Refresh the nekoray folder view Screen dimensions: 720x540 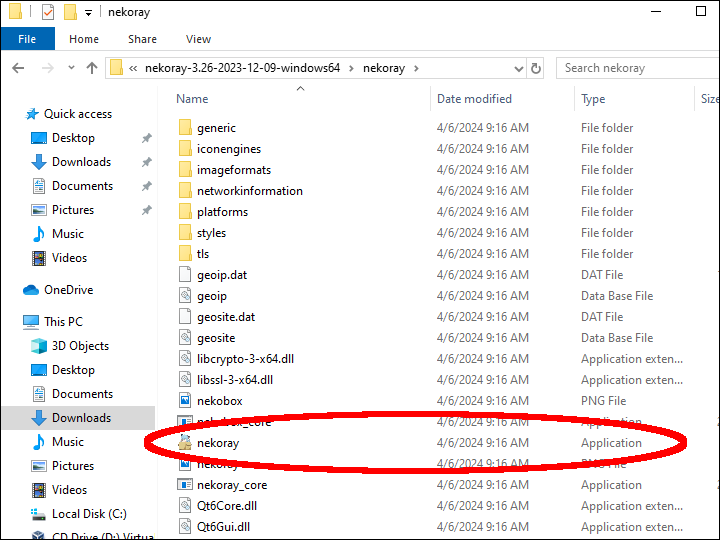(535, 68)
